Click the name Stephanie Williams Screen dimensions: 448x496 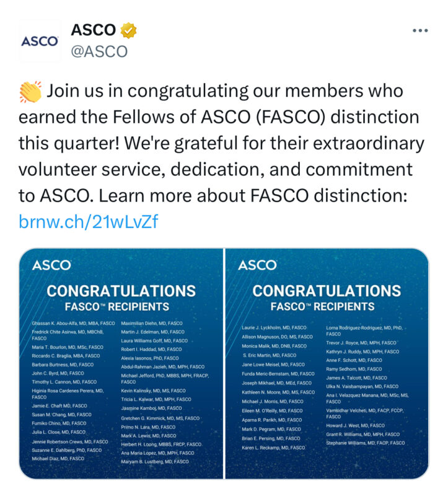pos(345,443)
